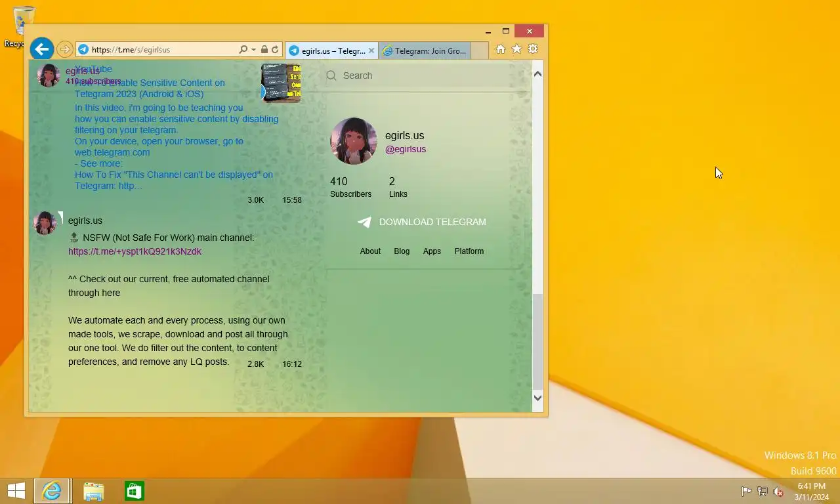The height and width of the screenshot is (504, 840).
Task: Click the 3.0K view count
Action: 255,200
